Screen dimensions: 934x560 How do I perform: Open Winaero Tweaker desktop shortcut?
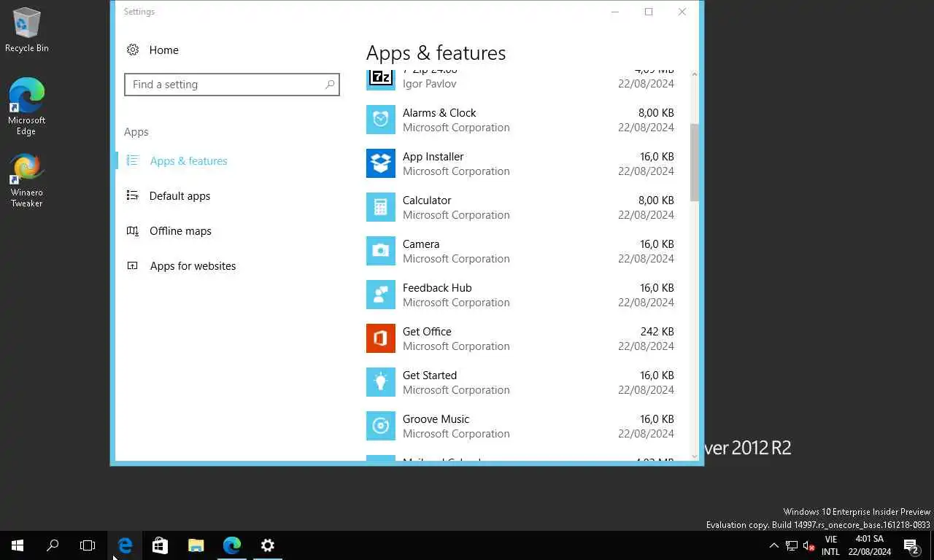(27, 180)
